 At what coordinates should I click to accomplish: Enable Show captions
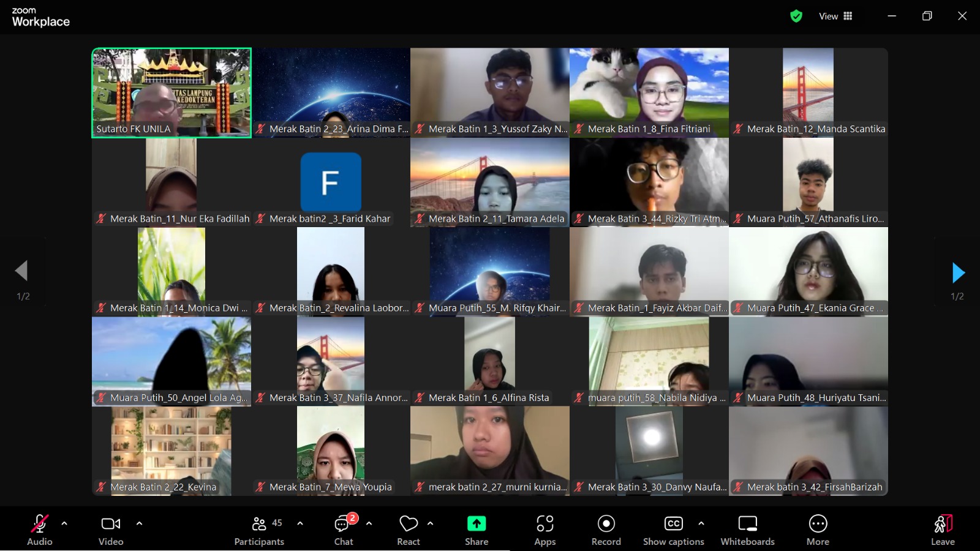673,530
